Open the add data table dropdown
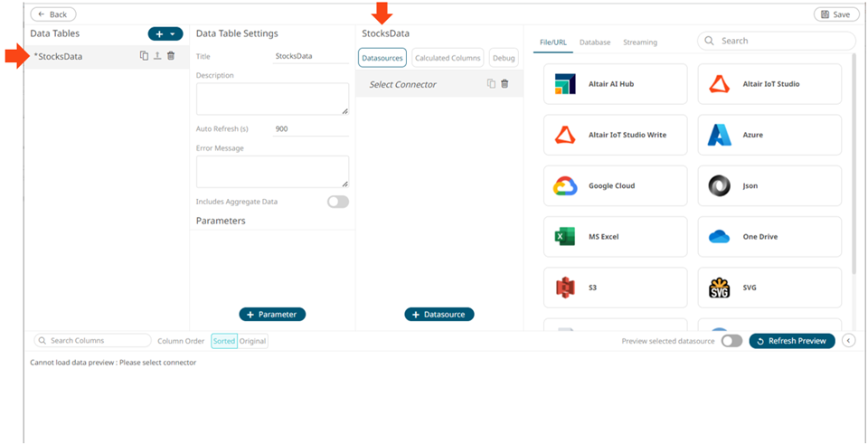The height and width of the screenshot is (444, 868). click(165, 33)
